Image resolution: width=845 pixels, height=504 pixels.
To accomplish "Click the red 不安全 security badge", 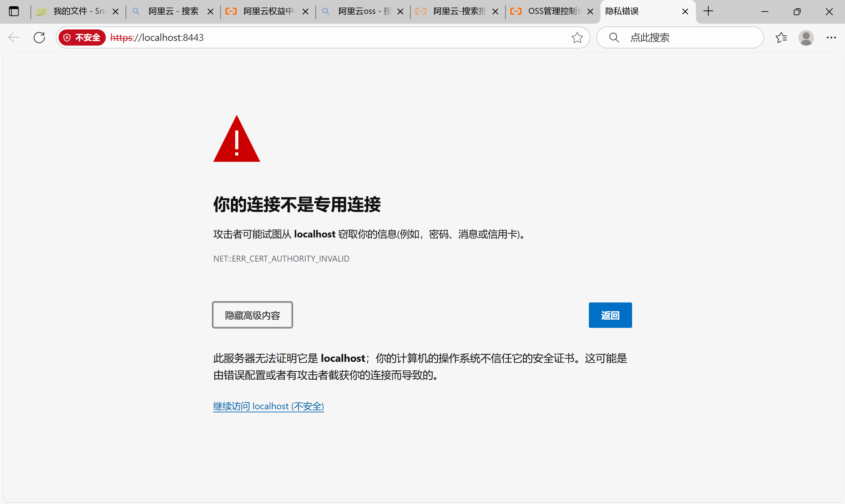I will coord(82,37).
